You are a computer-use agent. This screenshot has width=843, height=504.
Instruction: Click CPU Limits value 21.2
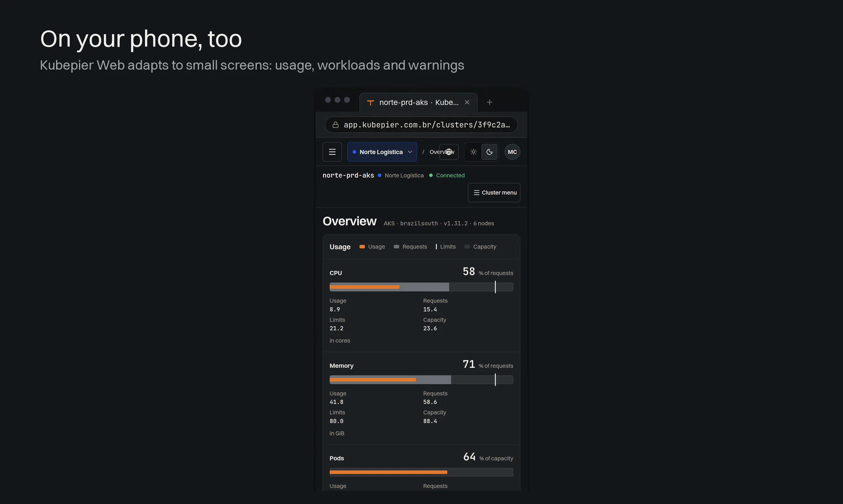tap(337, 328)
